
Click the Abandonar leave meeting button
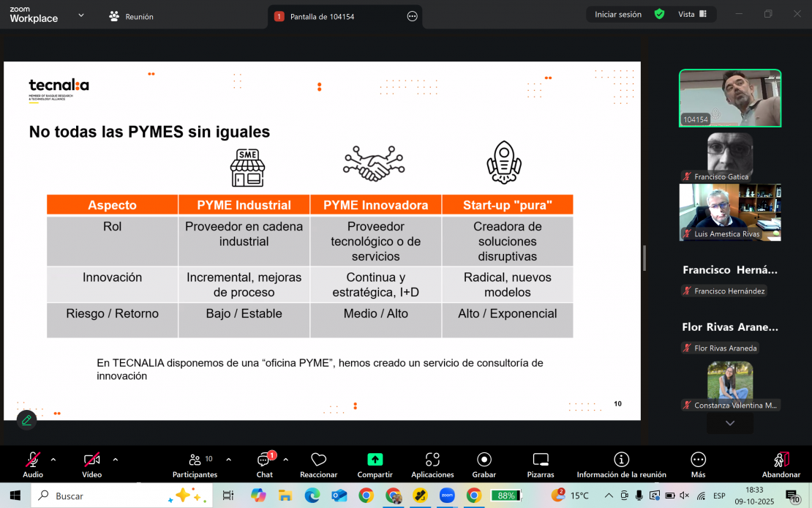tap(781, 460)
